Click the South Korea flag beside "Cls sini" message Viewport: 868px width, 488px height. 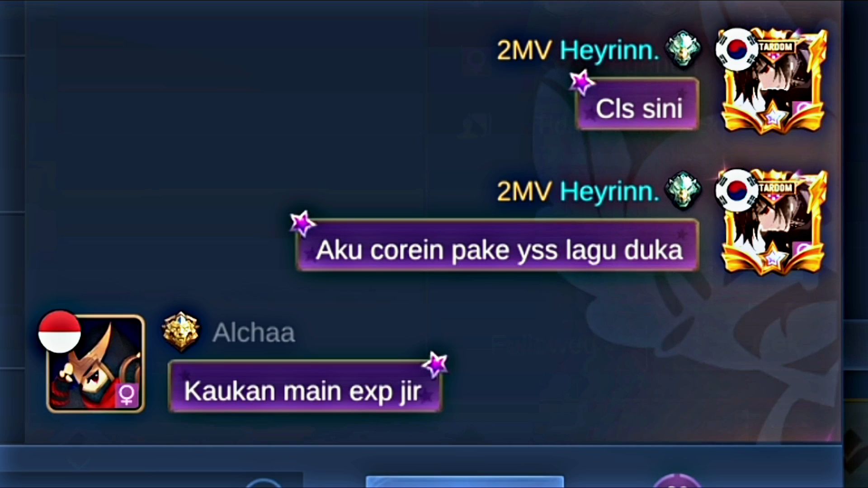pyautogui.click(x=737, y=49)
